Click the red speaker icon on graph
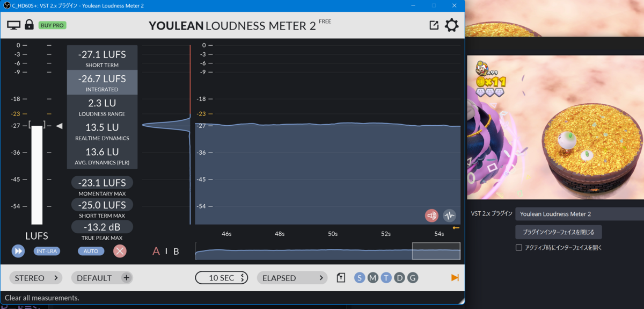Image resolution: width=644 pixels, height=309 pixels. click(x=431, y=215)
